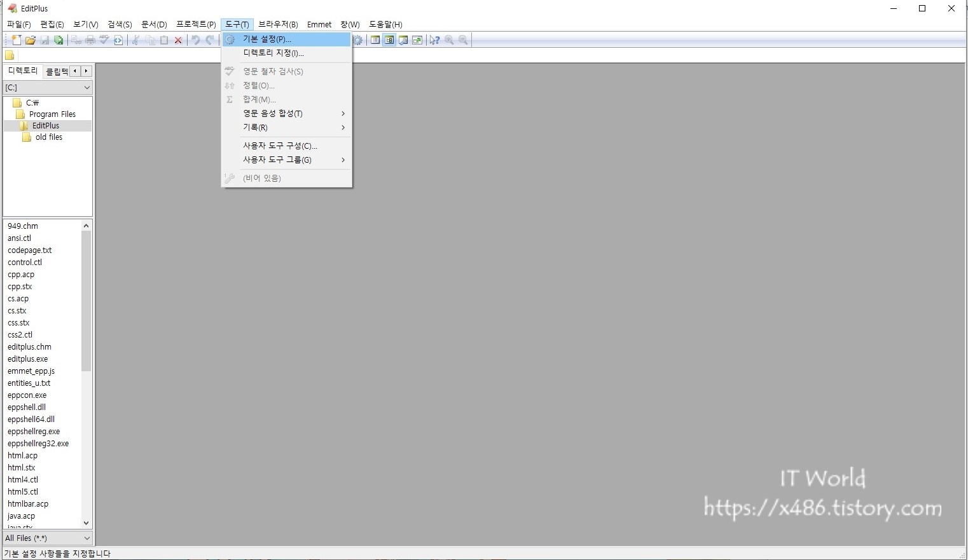Open the 편집(E) menu
This screenshot has height=560, width=968.
click(x=52, y=24)
